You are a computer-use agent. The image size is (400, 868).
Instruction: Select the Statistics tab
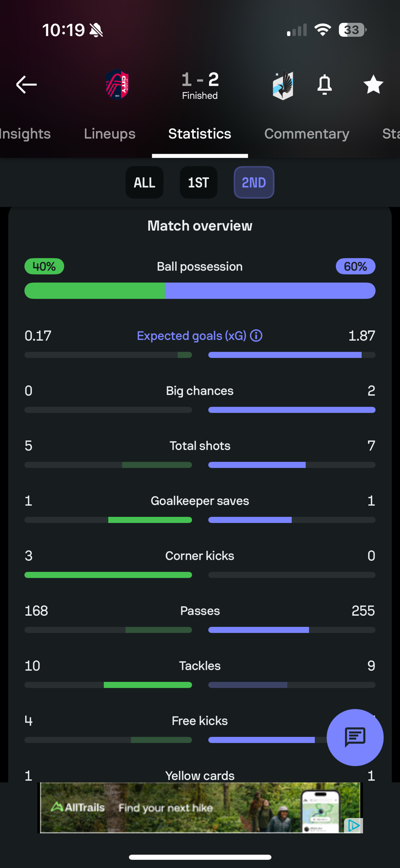[x=200, y=134]
